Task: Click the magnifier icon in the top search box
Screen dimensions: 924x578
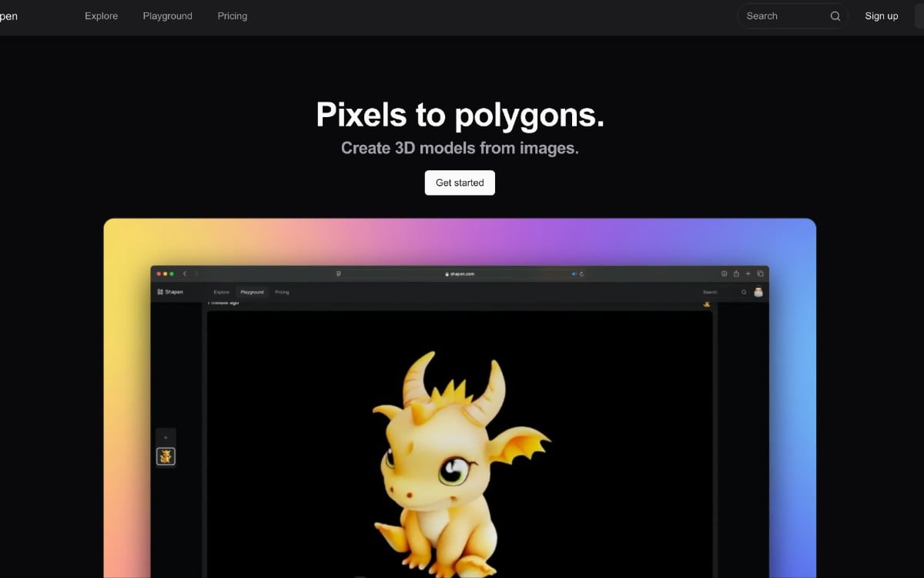Action: coord(835,16)
